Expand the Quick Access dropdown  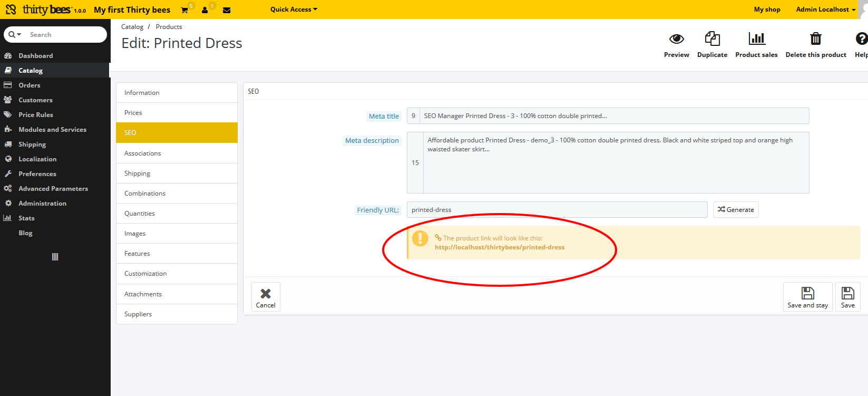[x=294, y=9]
